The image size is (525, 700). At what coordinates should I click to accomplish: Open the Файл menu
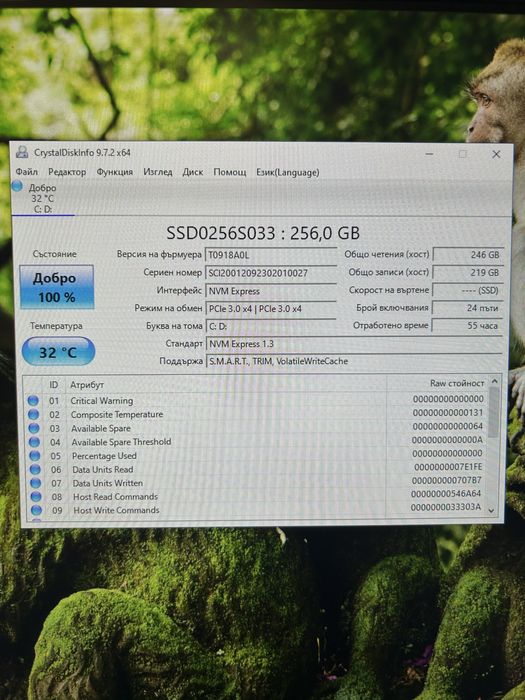tap(27, 172)
